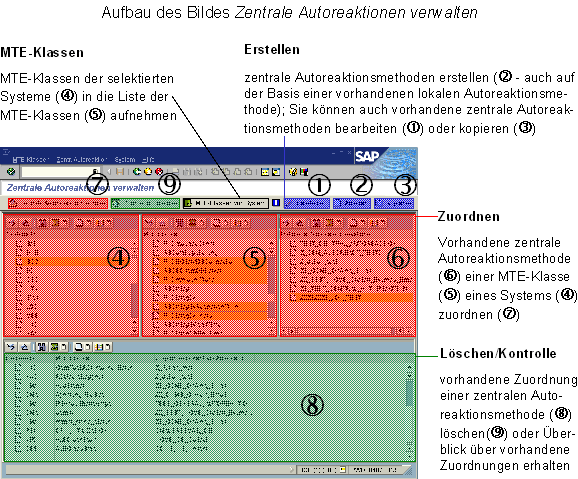Open the MTE-Klassen menu

[x=31, y=160]
